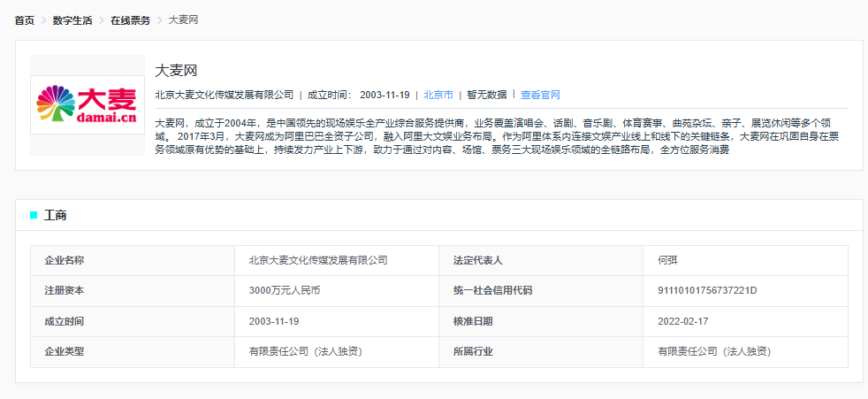Click approval date 2022-02-17
Screen dimensions: 868x399
[x=683, y=321]
